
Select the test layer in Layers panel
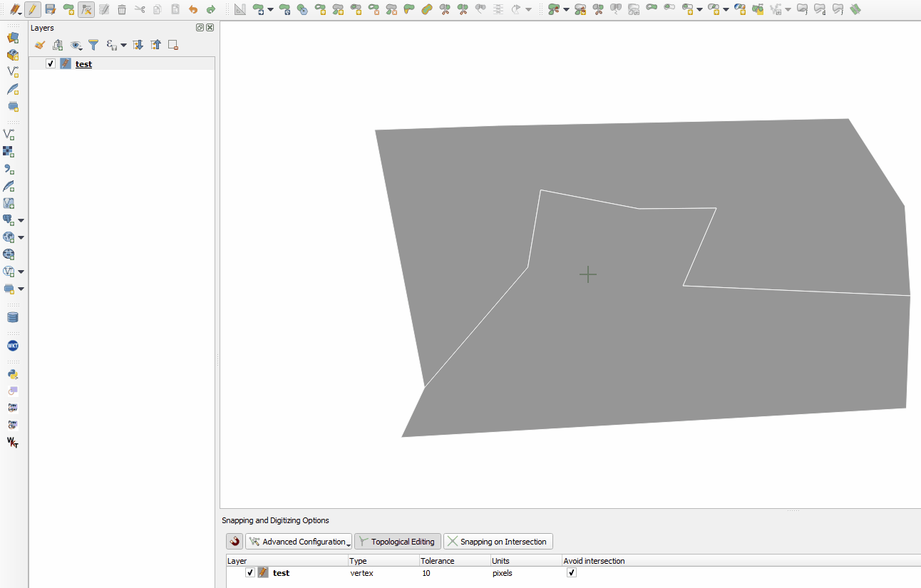[83, 64]
